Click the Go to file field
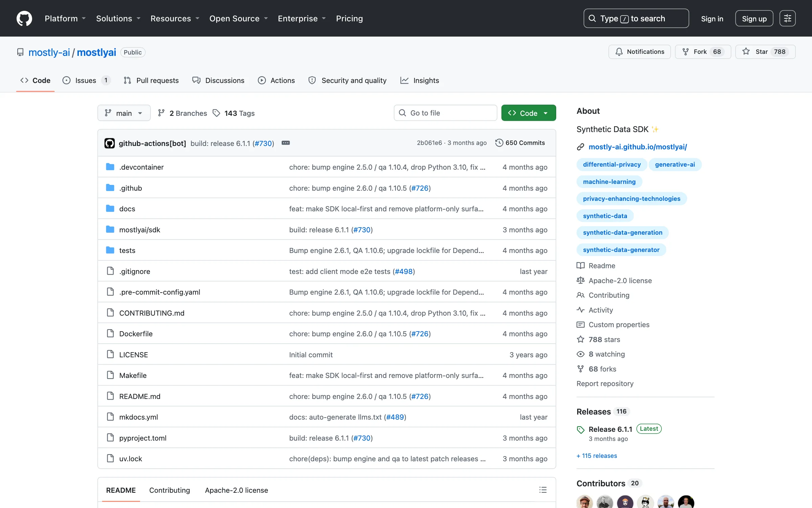 (x=445, y=113)
